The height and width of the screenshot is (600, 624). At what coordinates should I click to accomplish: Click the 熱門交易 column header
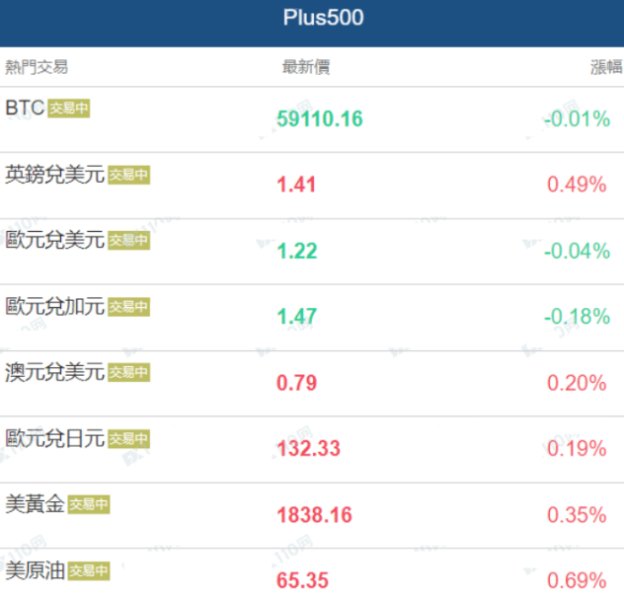[x=37, y=68]
